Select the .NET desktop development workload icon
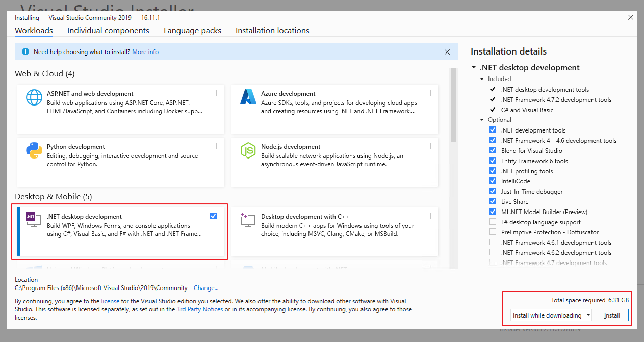 click(x=34, y=220)
